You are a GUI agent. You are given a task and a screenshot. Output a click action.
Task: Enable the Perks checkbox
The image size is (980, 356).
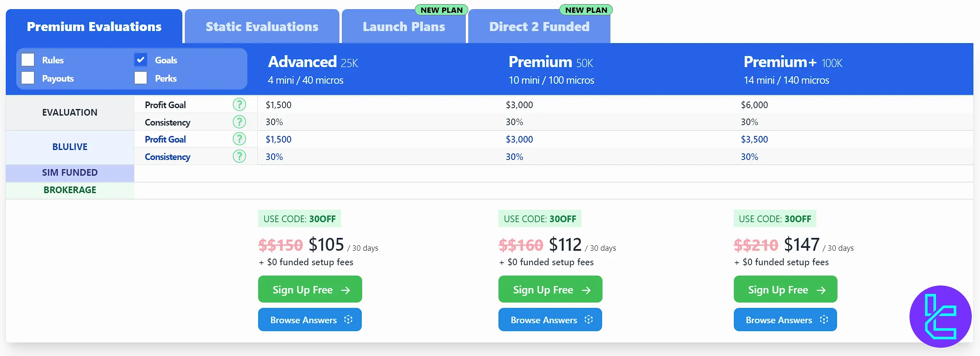tap(141, 78)
